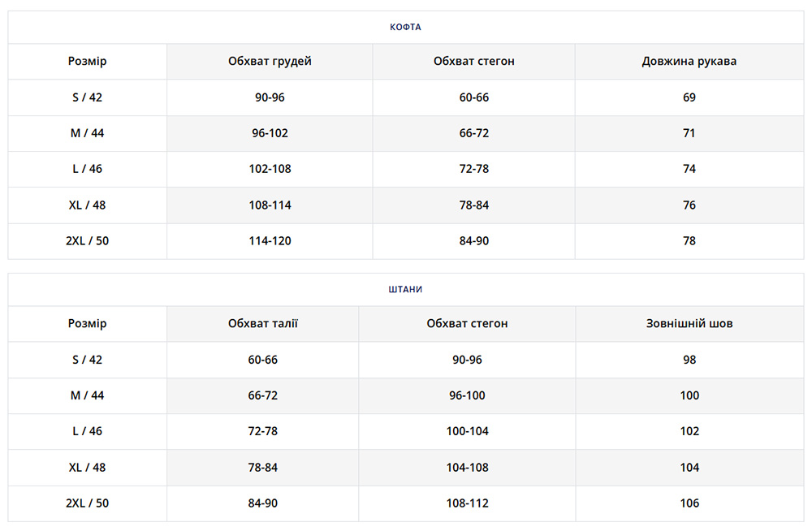Select the 102-108 chest girth cell
Image resolution: width=812 pixels, height=531 pixels.
coord(270,169)
